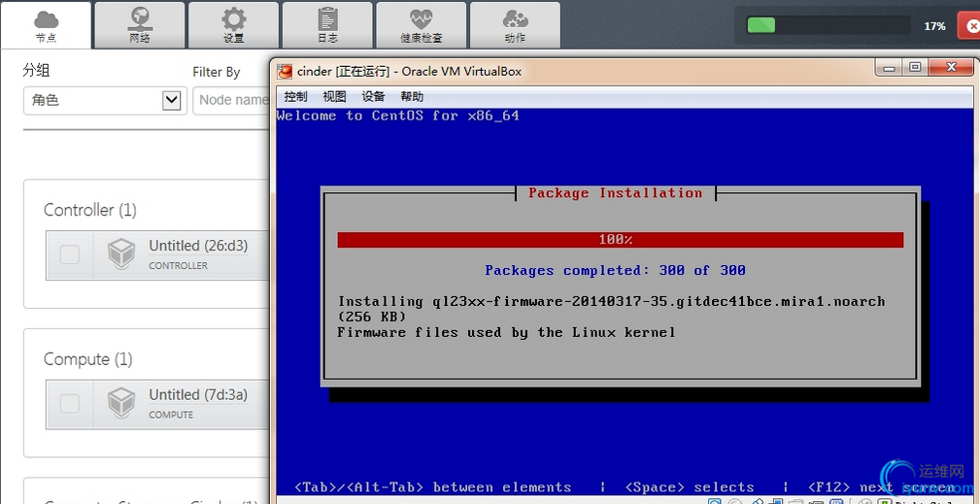Open node name Untitled (26:d3)
The image size is (980, 504).
(198, 246)
